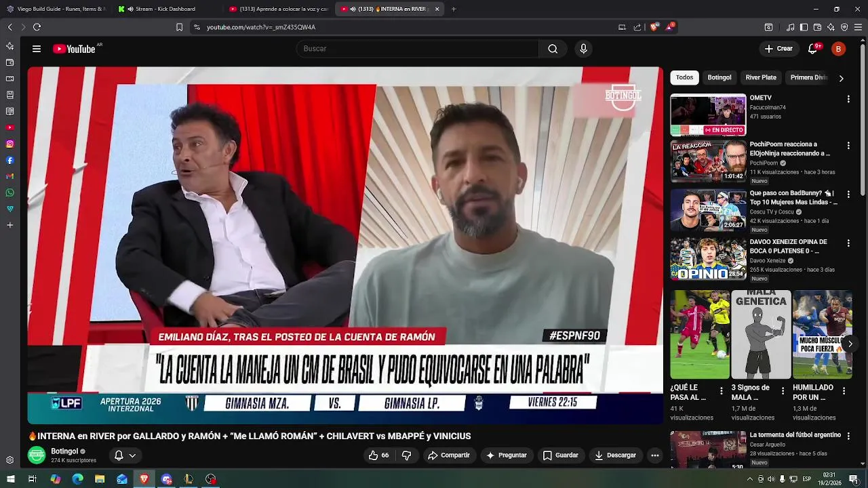868x488 pixels.
Task: Save video with Guardar button
Action: 561,455
